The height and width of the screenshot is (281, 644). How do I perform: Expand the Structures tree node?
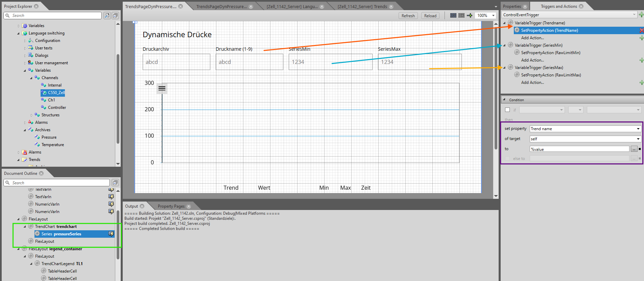(31, 115)
